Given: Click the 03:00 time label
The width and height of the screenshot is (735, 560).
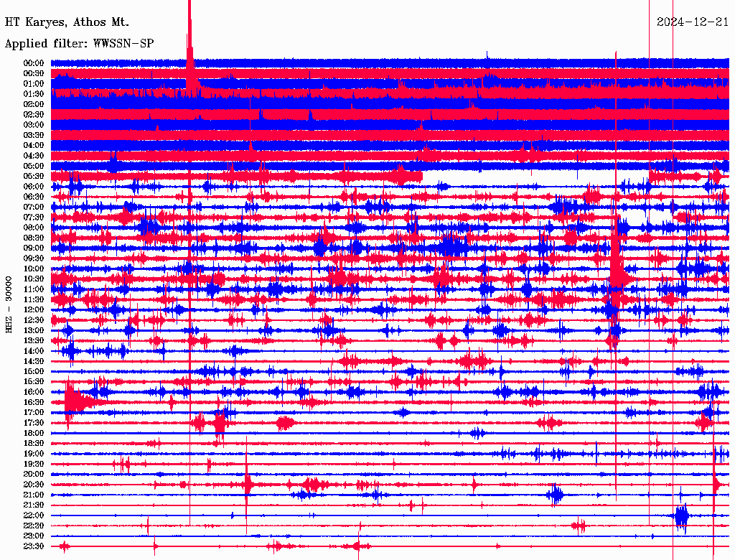Looking at the screenshot, I should (x=34, y=125).
